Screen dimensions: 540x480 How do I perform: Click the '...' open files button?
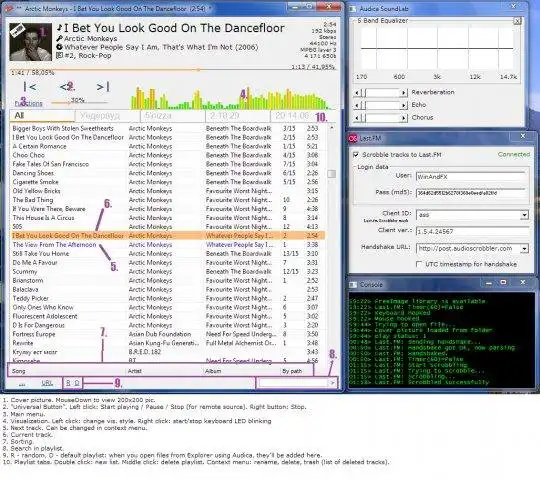22,383
